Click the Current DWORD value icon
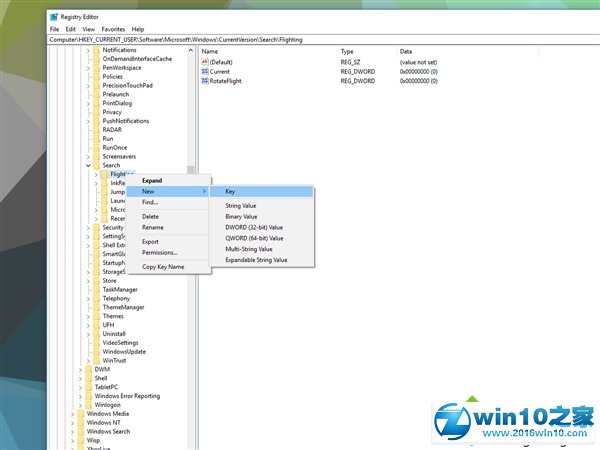The height and width of the screenshot is (450, 600). [204, 71]
